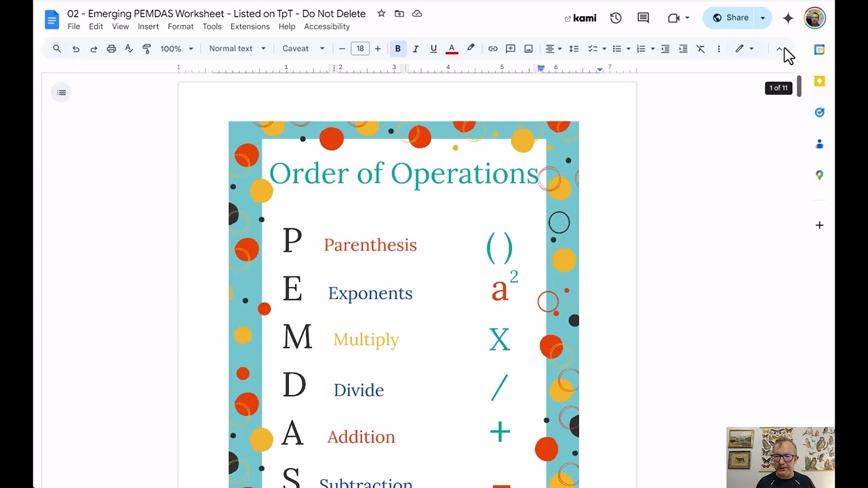Expand checklist options arrow
Image resolution: width=868 pixels, height=488 pixels.
[x=604, y=49]
